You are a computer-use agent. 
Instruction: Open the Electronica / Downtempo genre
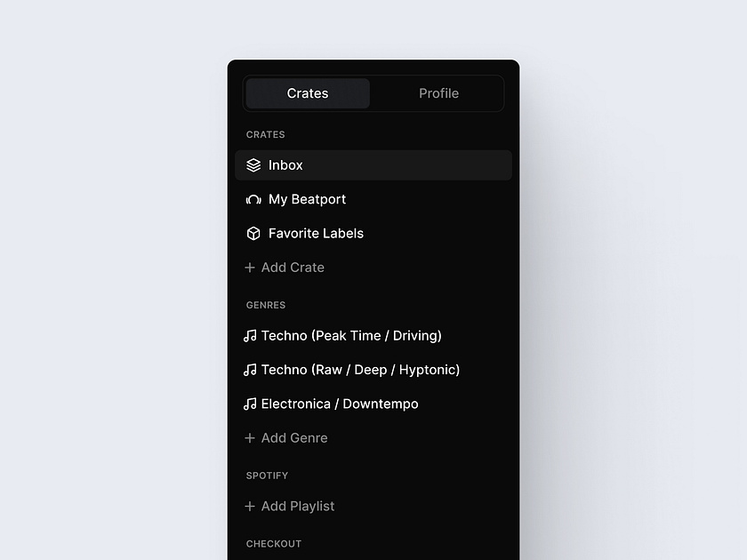pos(339,404)
